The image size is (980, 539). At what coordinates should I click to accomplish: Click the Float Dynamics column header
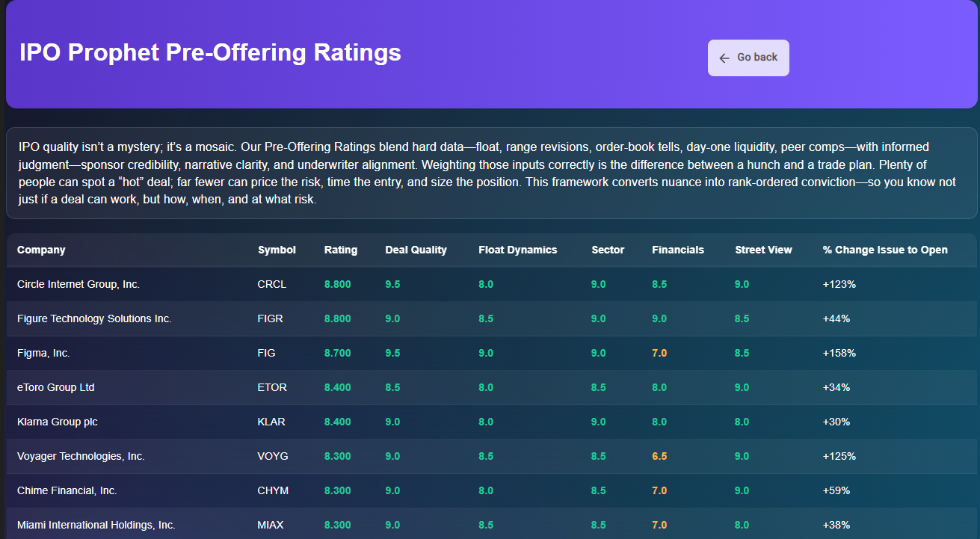click(x=517, y=250)
